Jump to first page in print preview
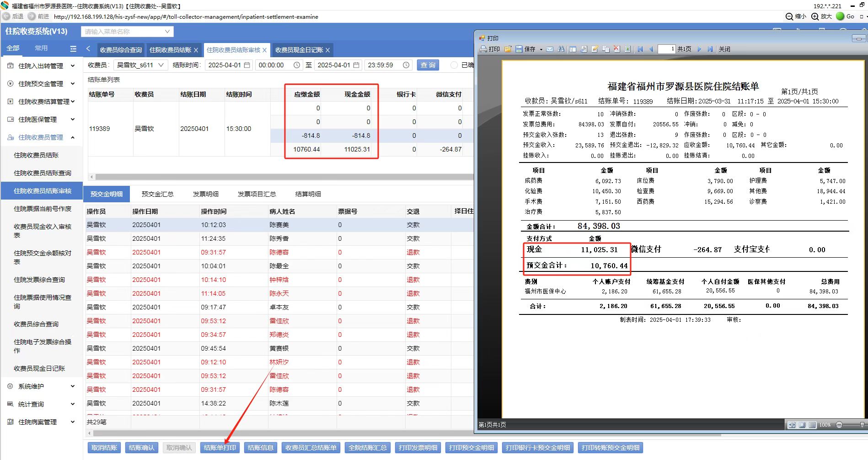This screenshot has height=460, width=868. coord(640,49)
